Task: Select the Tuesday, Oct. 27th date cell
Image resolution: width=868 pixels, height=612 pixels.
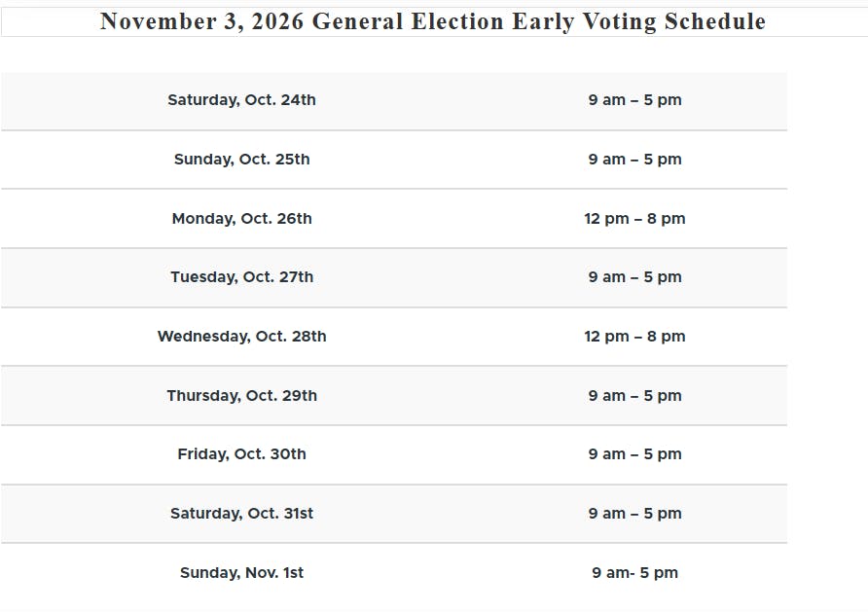Action: [x=242, y=277]
